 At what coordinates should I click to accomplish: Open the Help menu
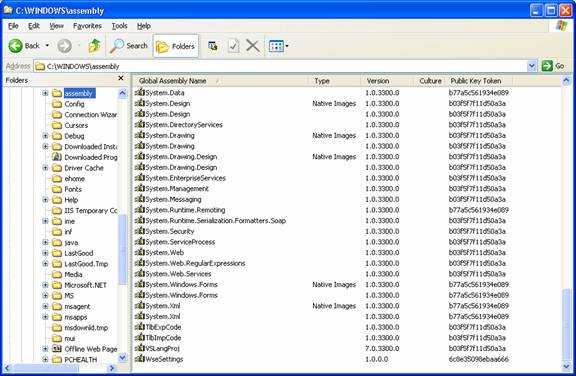click(x=144, y=26)
